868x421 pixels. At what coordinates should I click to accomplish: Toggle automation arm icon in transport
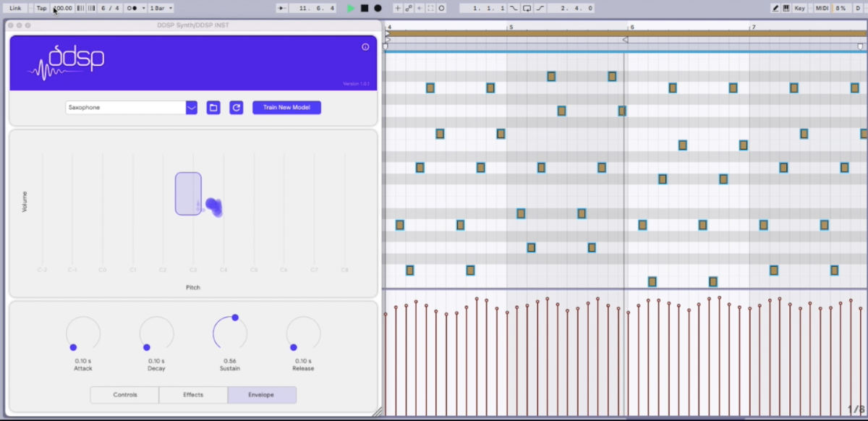409,8
